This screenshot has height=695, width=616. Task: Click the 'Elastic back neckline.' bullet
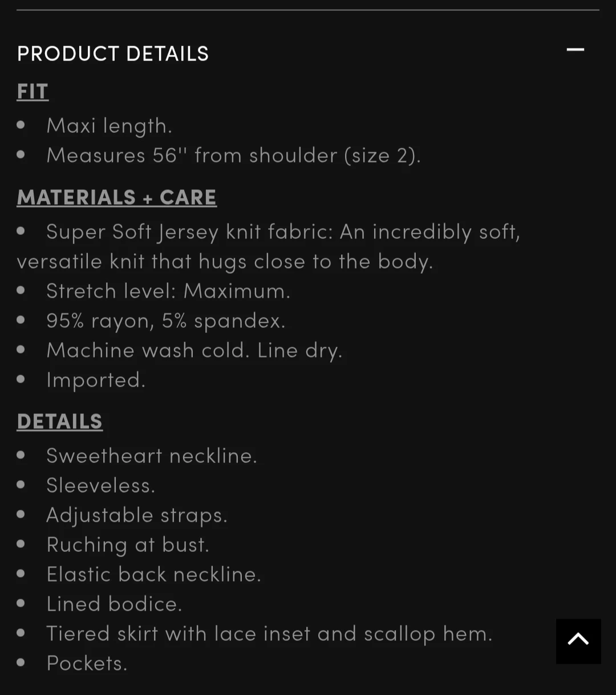point(154,574)
